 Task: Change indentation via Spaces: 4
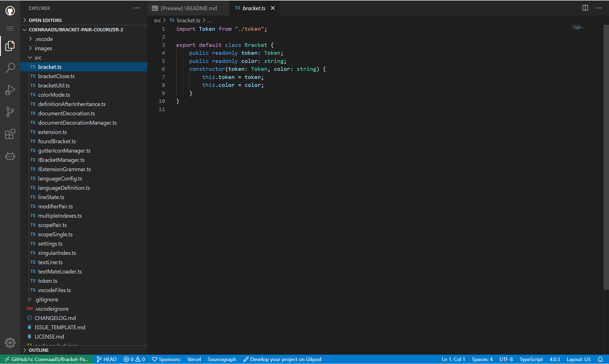point(482,359)
